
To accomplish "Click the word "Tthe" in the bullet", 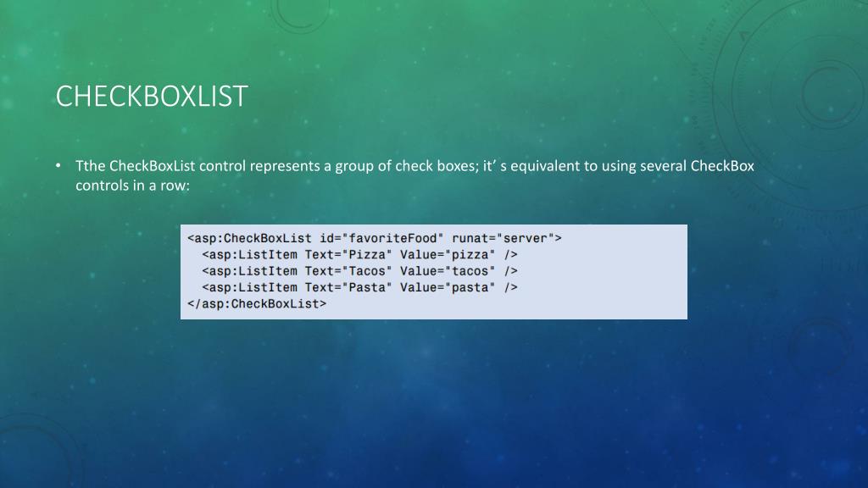I will tap(90, 166).
